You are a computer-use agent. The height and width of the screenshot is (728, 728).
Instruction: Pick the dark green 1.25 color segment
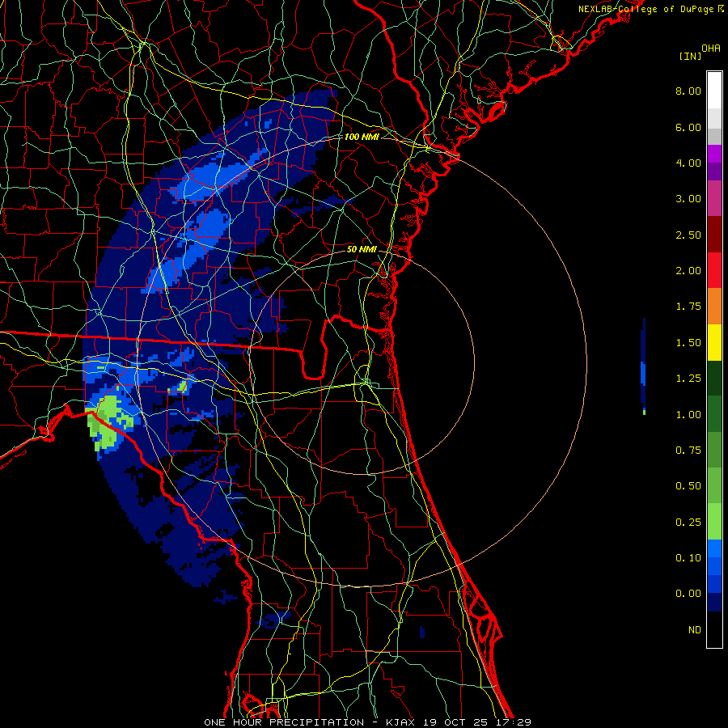[x=714, y=378]
